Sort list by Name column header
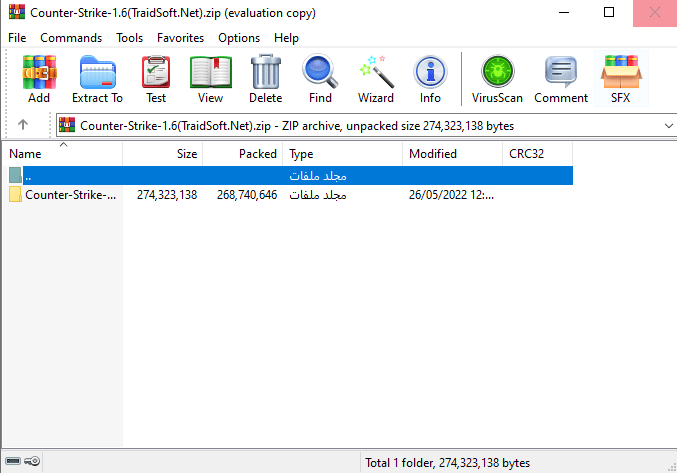 63,154
